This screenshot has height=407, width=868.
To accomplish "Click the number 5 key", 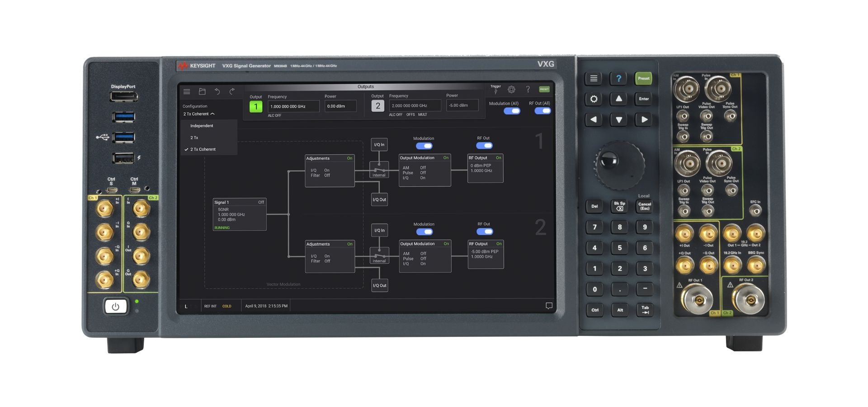I will pos(619,248).
